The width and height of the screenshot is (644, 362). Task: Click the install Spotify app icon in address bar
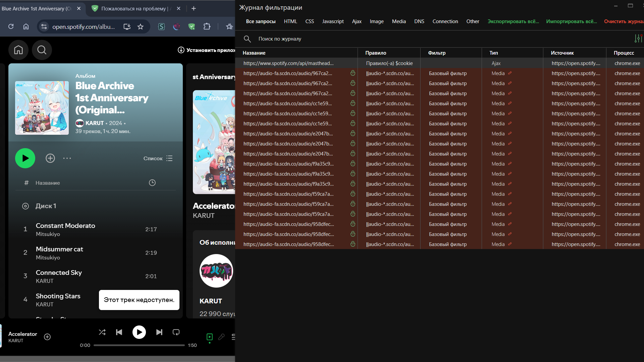[x=126, y=26]
